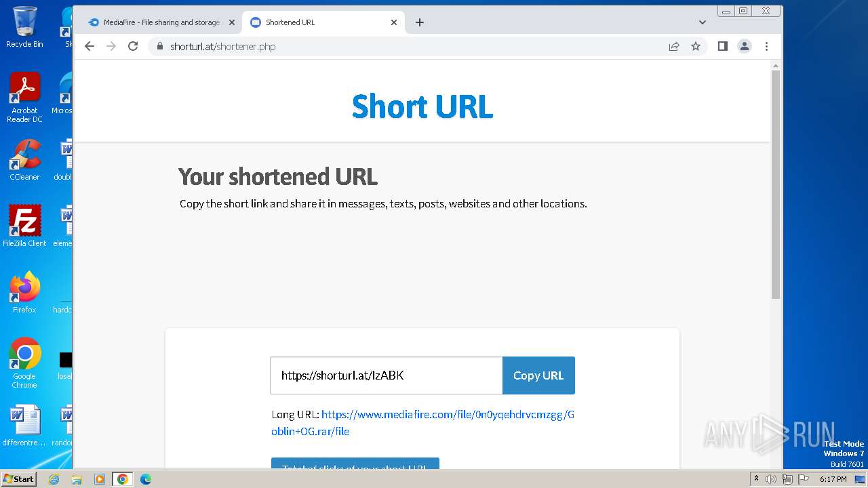
Task: Close the MediaFire tab
Action: click(231, 22)
